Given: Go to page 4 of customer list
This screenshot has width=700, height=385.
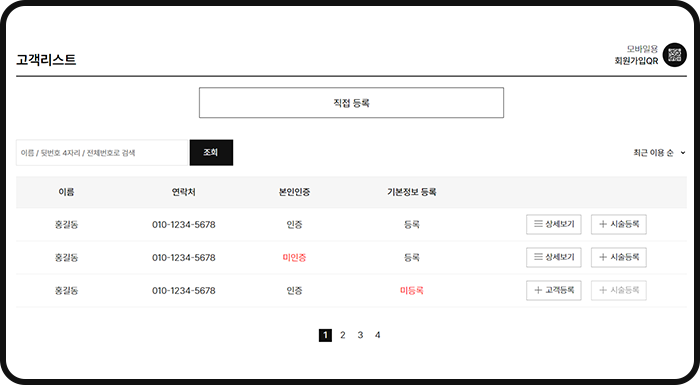Looking at the screenshot, I should [x=378, y=335].
